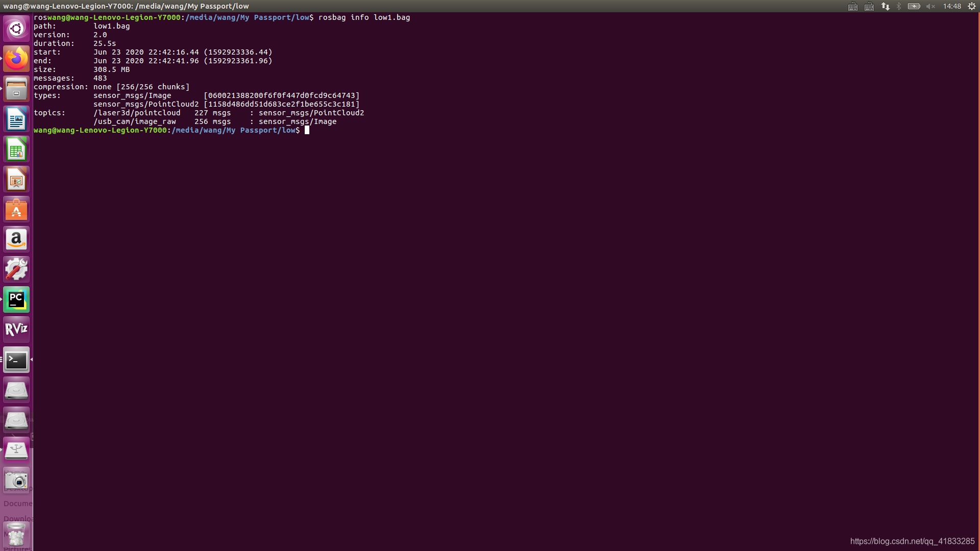Click the '/usb_cam/image_raw' topic name

tap(135, 121)
